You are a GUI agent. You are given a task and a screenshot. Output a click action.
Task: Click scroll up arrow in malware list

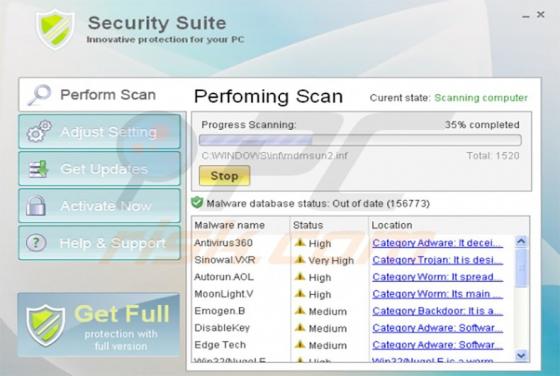point(521,242)
